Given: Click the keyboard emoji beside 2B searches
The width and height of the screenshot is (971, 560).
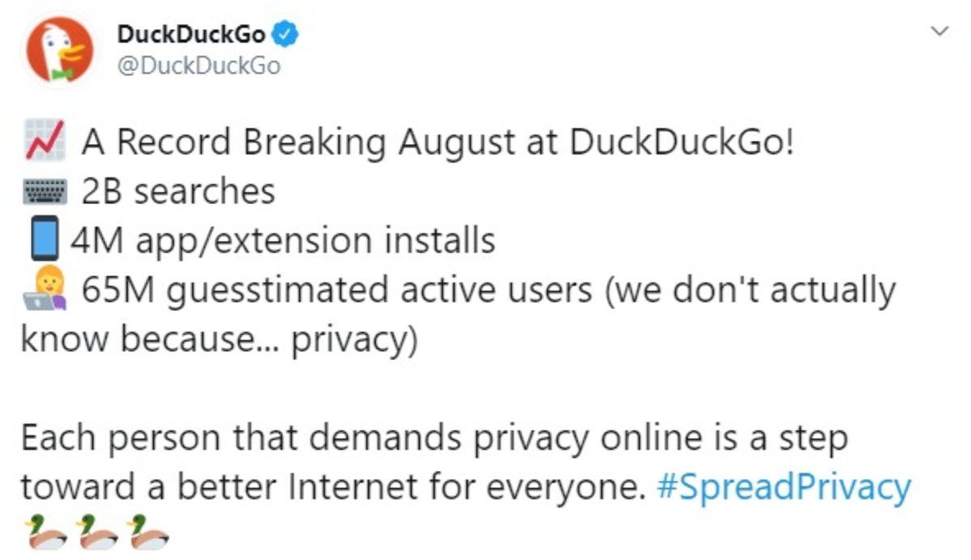Looking at the screenshot, I should coord(44,190).
